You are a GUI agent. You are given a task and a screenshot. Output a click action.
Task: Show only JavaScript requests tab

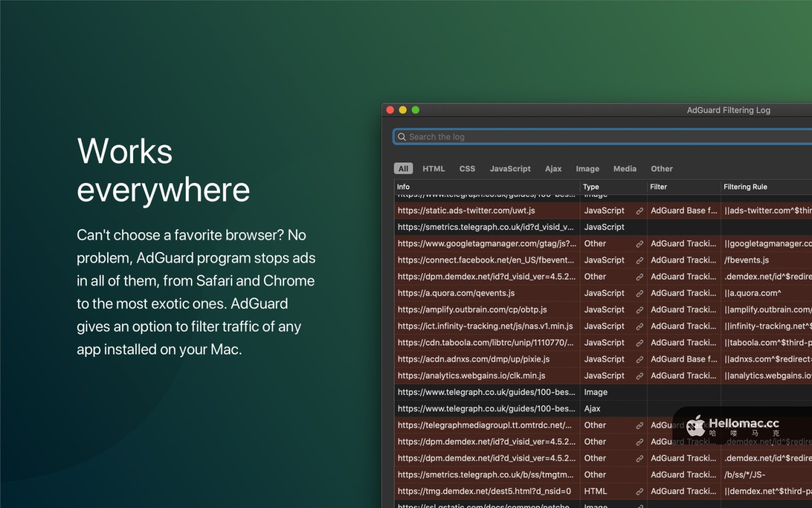point(510,169)
